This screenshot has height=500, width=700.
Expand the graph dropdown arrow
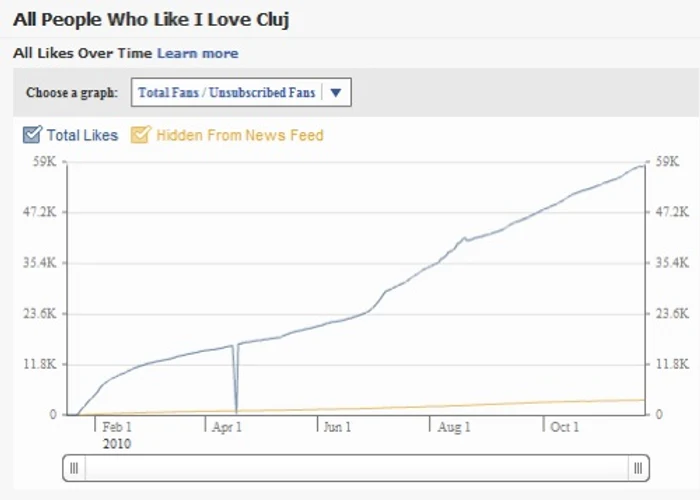point(336,92)
